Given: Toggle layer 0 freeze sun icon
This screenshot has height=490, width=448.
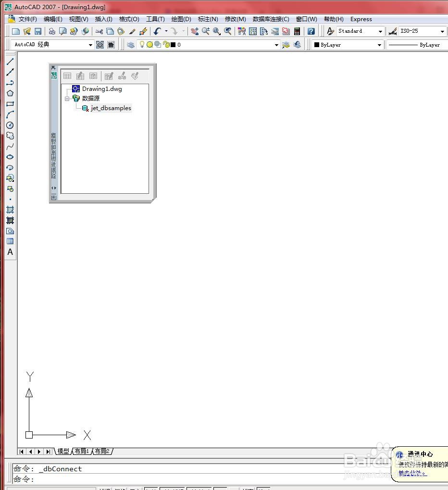Looking at the screenshot, I should click(x=149, y=45).
